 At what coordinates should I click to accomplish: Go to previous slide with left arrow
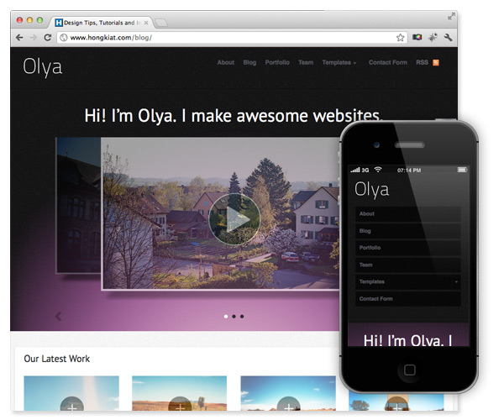coord(58,316)
